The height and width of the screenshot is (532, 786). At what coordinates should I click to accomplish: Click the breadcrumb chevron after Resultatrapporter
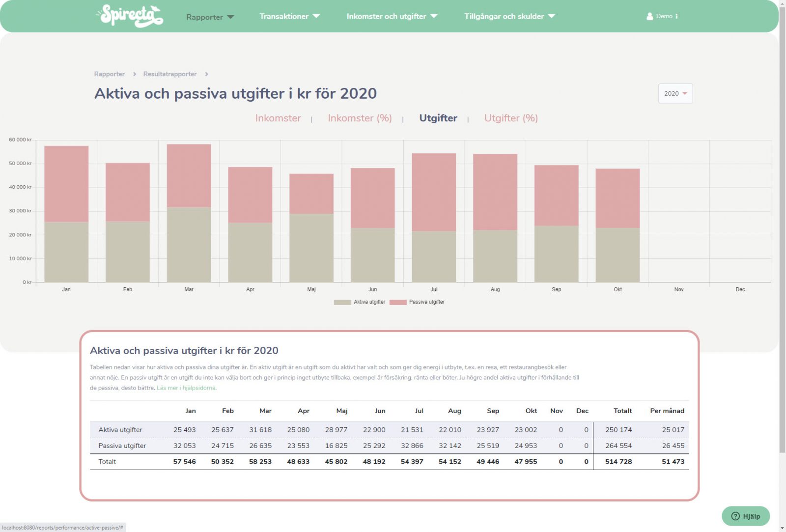point(206,74)
